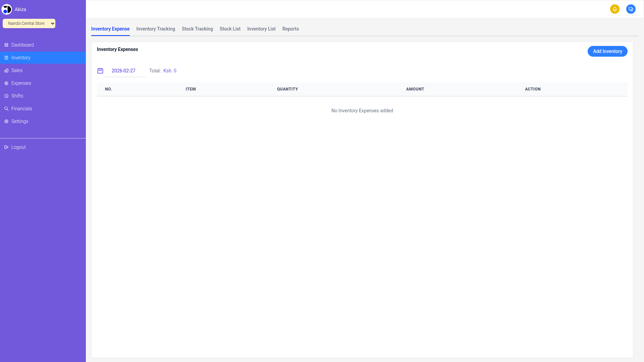The image size is (644, 362).
Task: Click the Financials magnifier icon
Action: tap(6, 108)
